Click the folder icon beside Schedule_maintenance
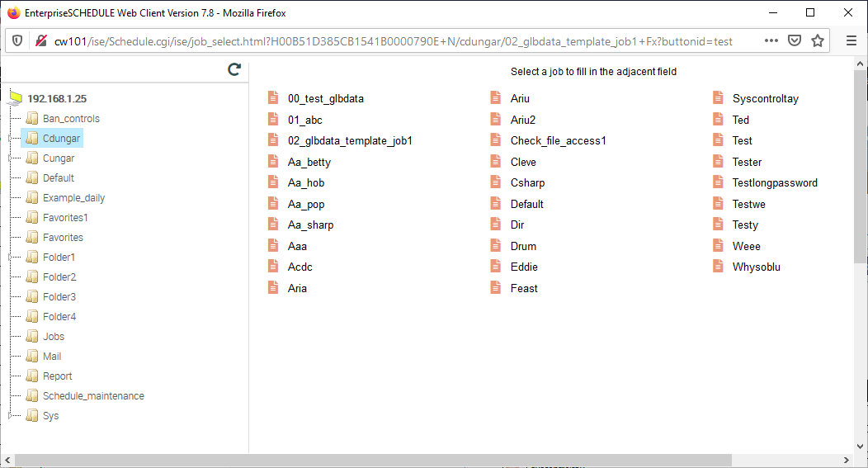The width and height of the screenshot is (868, 468). 32,396
